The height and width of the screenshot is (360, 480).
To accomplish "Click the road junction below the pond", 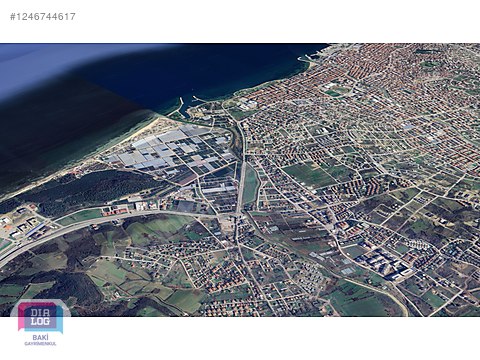I will click(239, 212).
